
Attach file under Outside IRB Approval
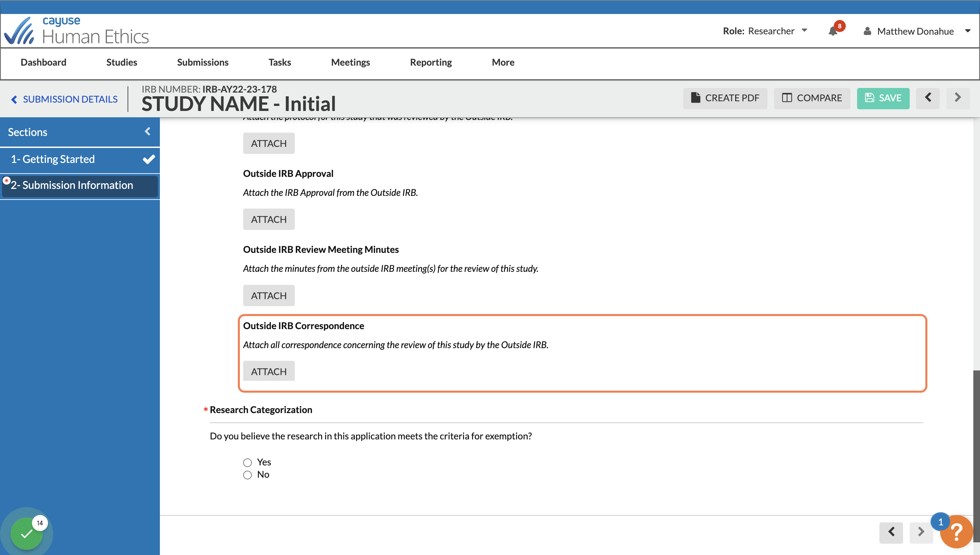pos(269,219)
